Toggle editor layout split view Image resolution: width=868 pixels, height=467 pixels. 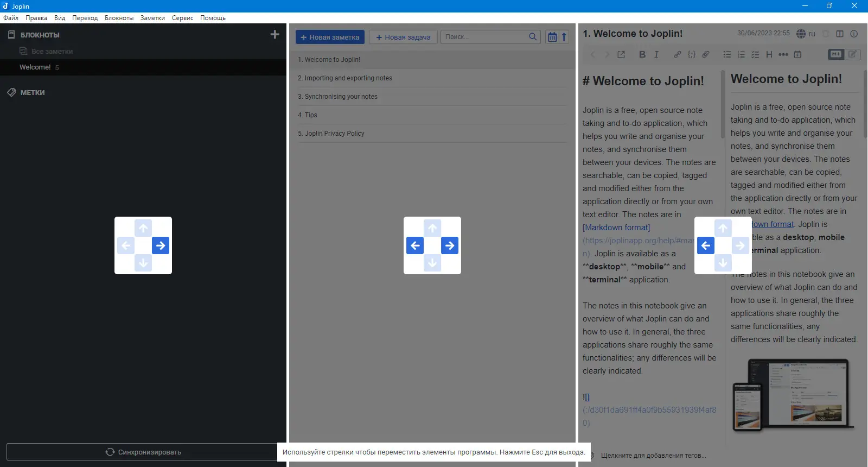point(840,34)
